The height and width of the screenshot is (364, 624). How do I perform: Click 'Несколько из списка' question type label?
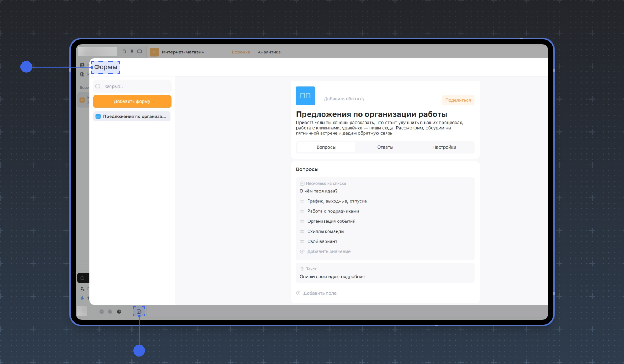point(326,183)
